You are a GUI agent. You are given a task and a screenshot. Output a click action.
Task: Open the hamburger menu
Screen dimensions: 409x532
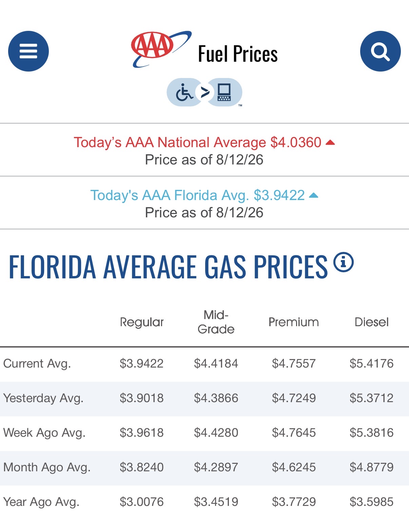28,51
